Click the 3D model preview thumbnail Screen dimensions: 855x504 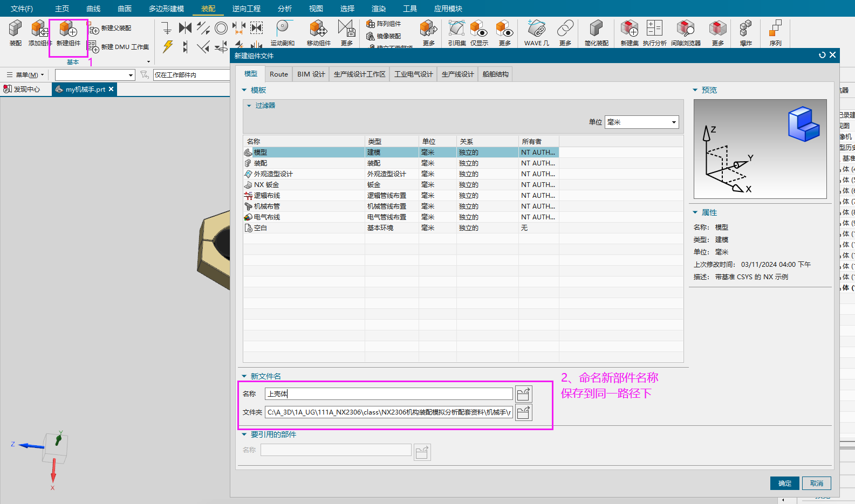click(760, 149)
